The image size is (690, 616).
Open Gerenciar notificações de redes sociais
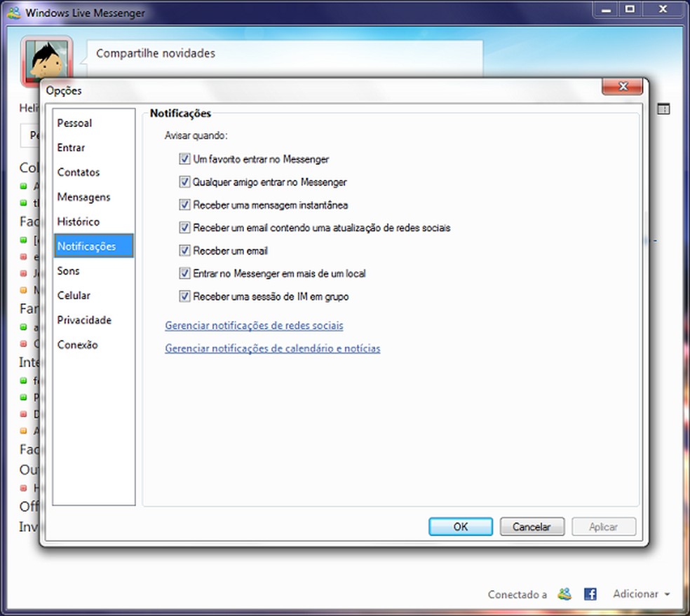pyautogui.click(x=254, y=325)
